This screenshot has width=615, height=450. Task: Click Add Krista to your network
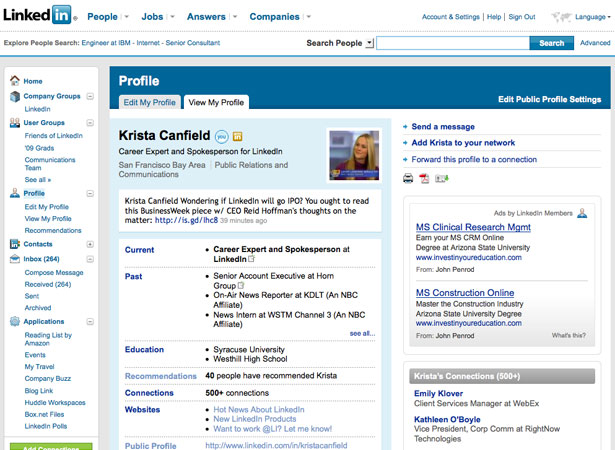tap(463, 143)
